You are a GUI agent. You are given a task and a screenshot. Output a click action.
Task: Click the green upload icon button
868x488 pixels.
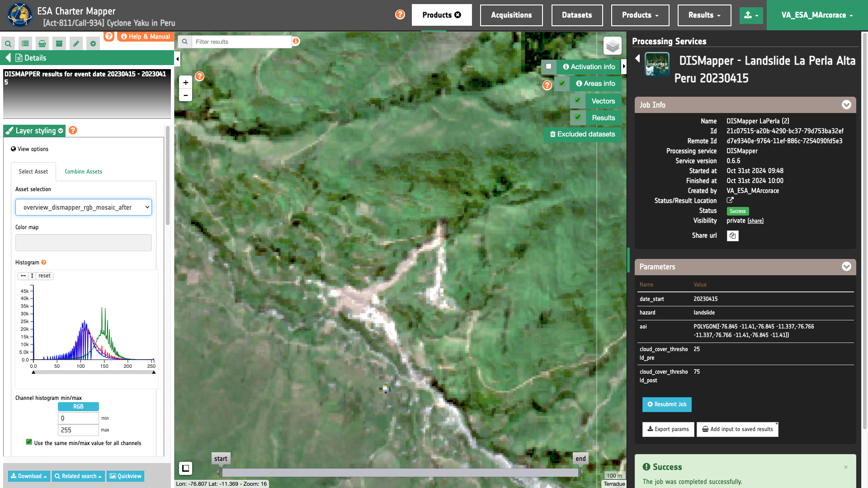click(751, 15)
